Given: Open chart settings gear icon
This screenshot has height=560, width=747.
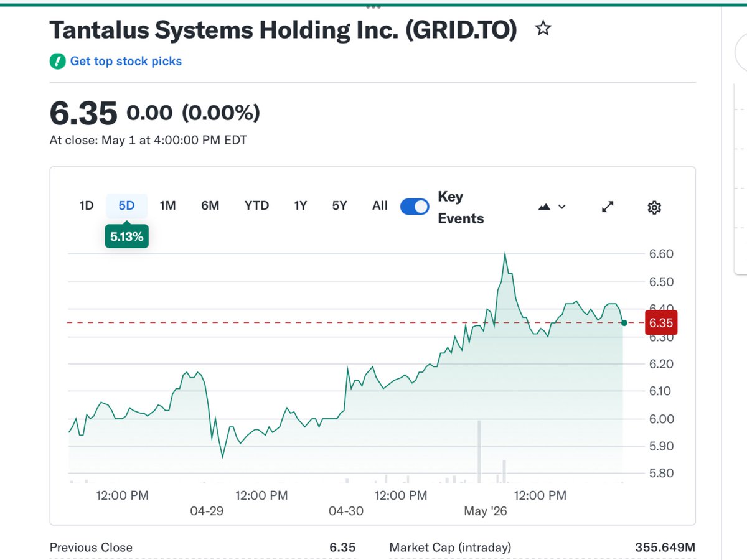Looking at the screenshot, I should pos(654,207).
